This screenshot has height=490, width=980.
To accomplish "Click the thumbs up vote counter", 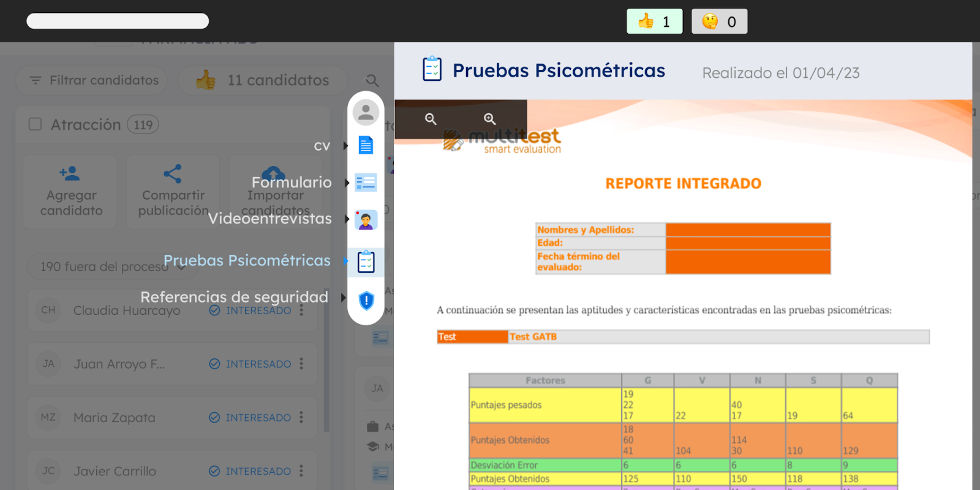I will (654, 21).
